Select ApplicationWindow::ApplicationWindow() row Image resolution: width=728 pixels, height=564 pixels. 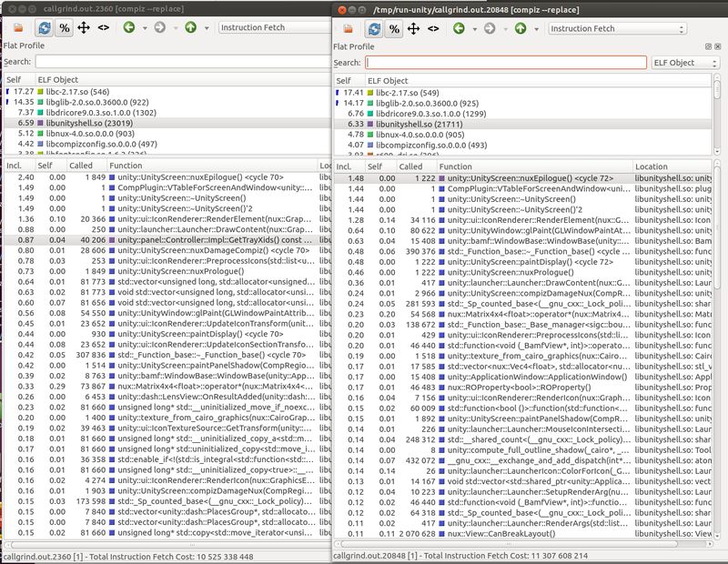click(x=522, y=377)
